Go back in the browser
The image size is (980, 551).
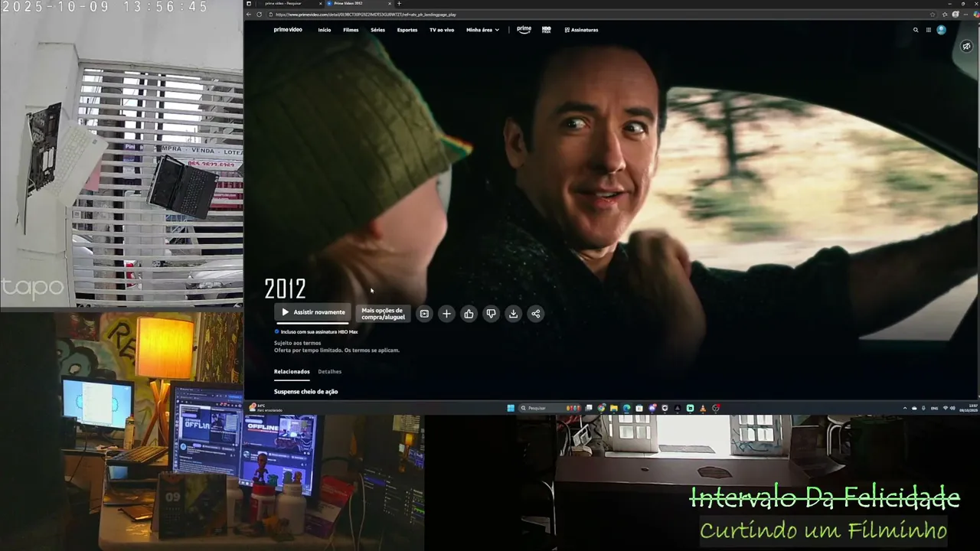click(x=249, y=15)
